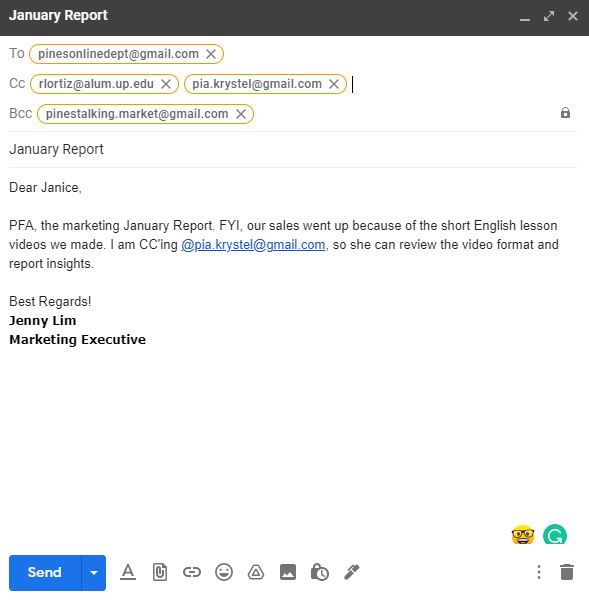This screenshot has width=589, height=601.
Task: Insert signature with the pen icon
Action: [x=351, y=572]
